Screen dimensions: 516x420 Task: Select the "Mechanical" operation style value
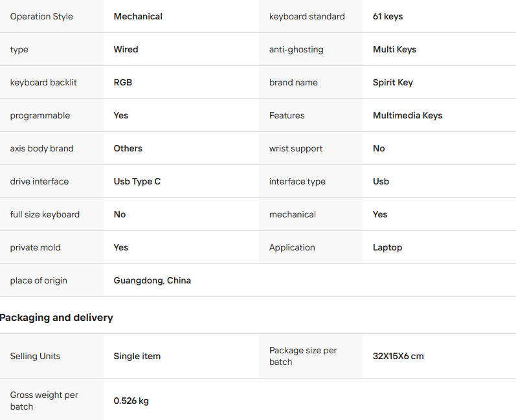point(138,16)
